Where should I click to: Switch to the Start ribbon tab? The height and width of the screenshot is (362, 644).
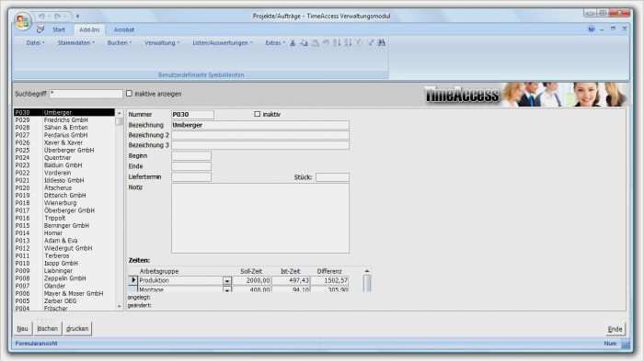(x=59, y=29)
